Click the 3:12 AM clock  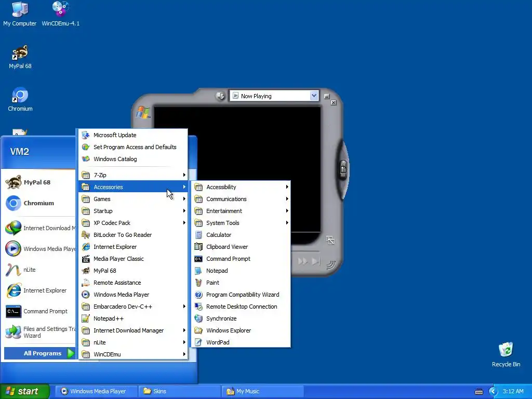click(x=513, y=391)
